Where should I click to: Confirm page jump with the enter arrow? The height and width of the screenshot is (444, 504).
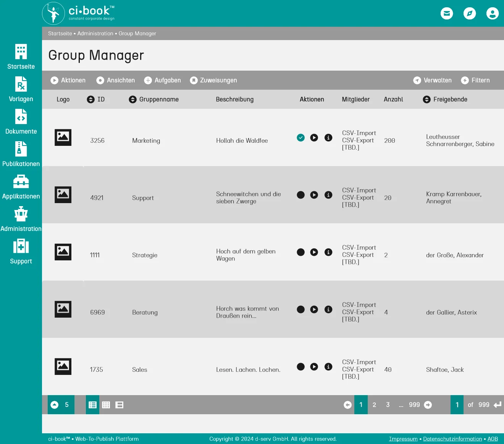498,405
